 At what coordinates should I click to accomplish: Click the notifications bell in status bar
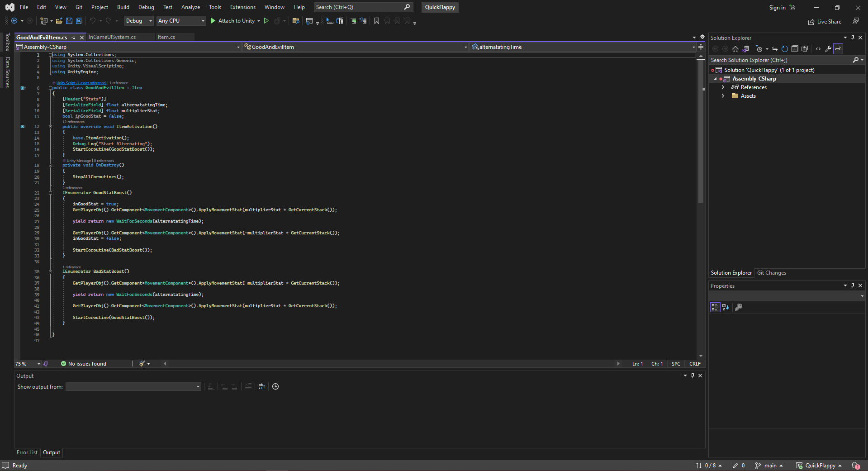pyautogui.click(x=855, y=466)
